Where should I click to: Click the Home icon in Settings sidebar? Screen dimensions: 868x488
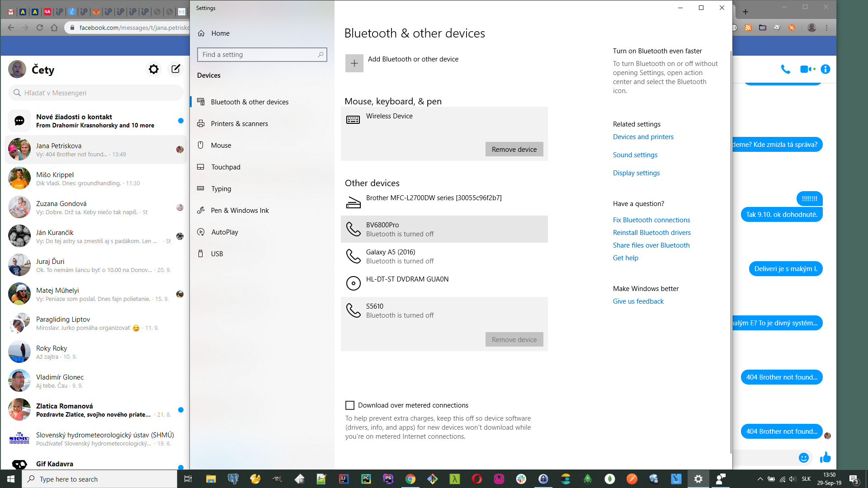point(201,33)
